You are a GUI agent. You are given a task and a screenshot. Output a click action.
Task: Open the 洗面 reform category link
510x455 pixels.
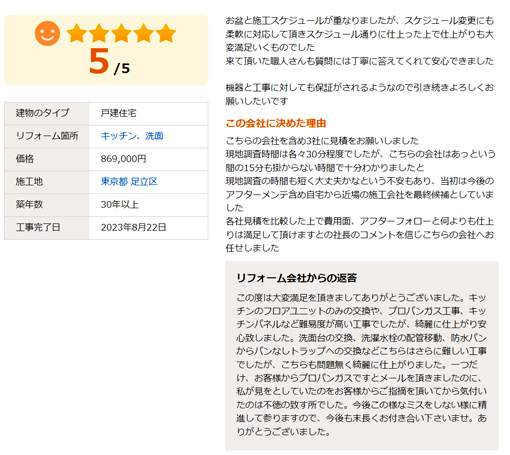[x=154, y=136]
